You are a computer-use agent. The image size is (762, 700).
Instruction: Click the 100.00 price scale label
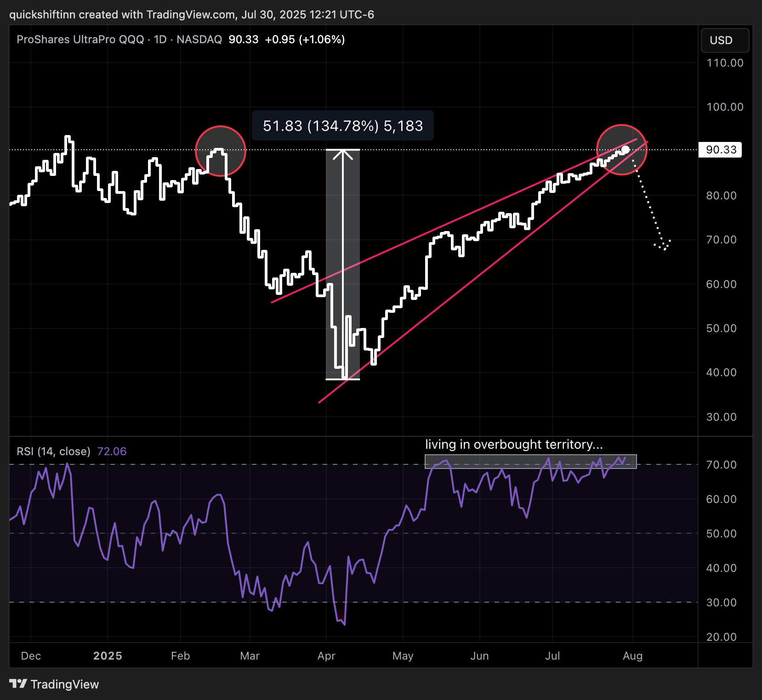point(725,107)
